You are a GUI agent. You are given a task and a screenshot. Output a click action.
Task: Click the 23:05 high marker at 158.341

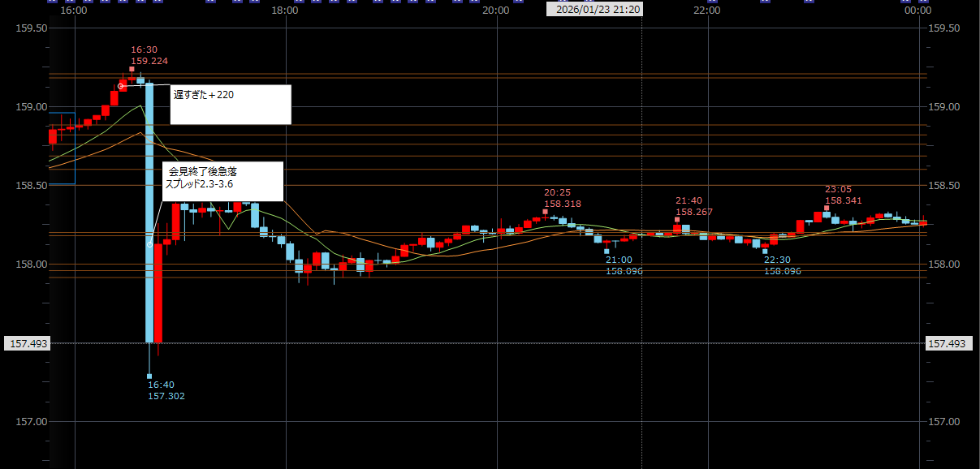(x=827, y=208)
